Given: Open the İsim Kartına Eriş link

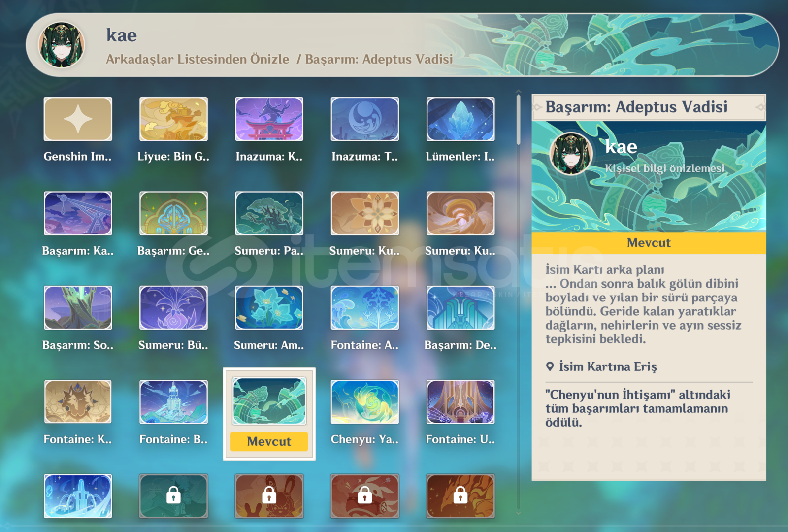Looking at the screenshot, I should (x=608, y=366).
